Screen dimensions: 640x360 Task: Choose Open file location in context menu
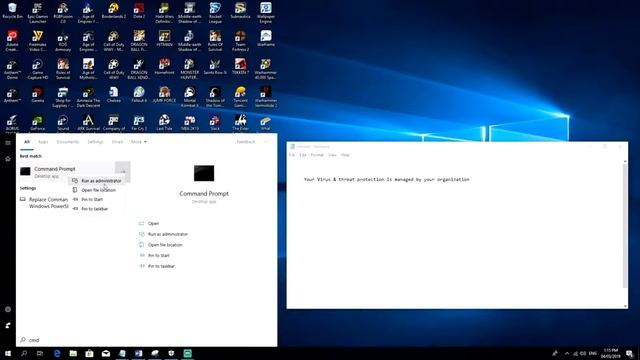click(x=97, y=190)
